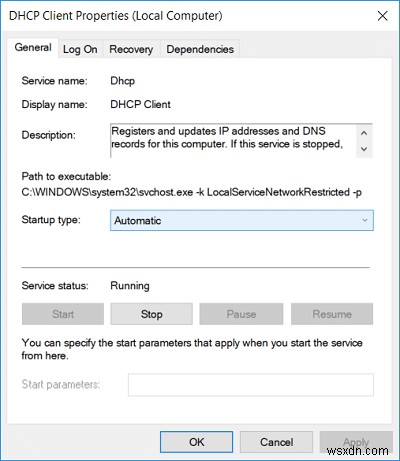
Task: Click the Stop service button
Action: click(x=152, y=314)
